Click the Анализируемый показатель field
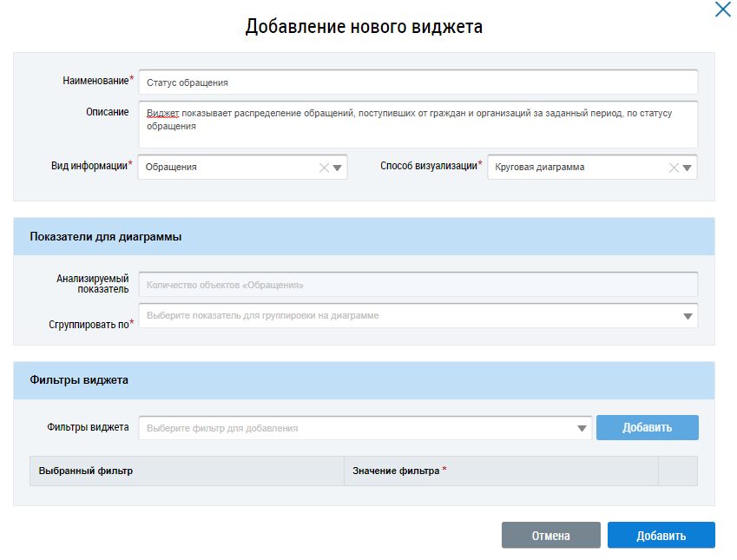Image resolution: width=737 pixels, height=560 pixels. [417, 285]
